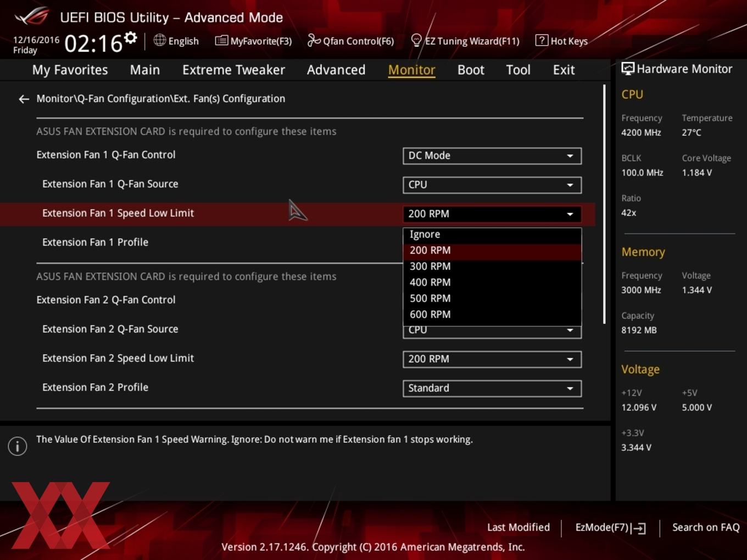The image size is (747, 560).
Task: Open the date and time settings gear
Action: coord(130,37)
